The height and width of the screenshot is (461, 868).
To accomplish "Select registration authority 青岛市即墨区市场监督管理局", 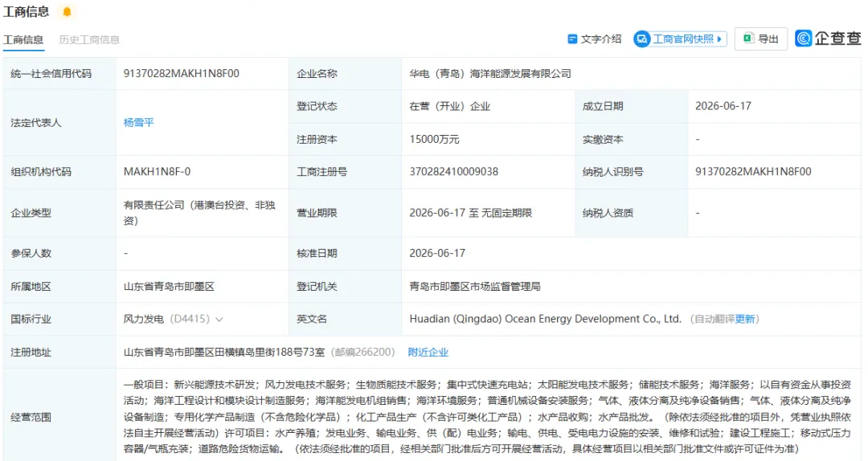I will pyautogui.click(x=475, y=286).
